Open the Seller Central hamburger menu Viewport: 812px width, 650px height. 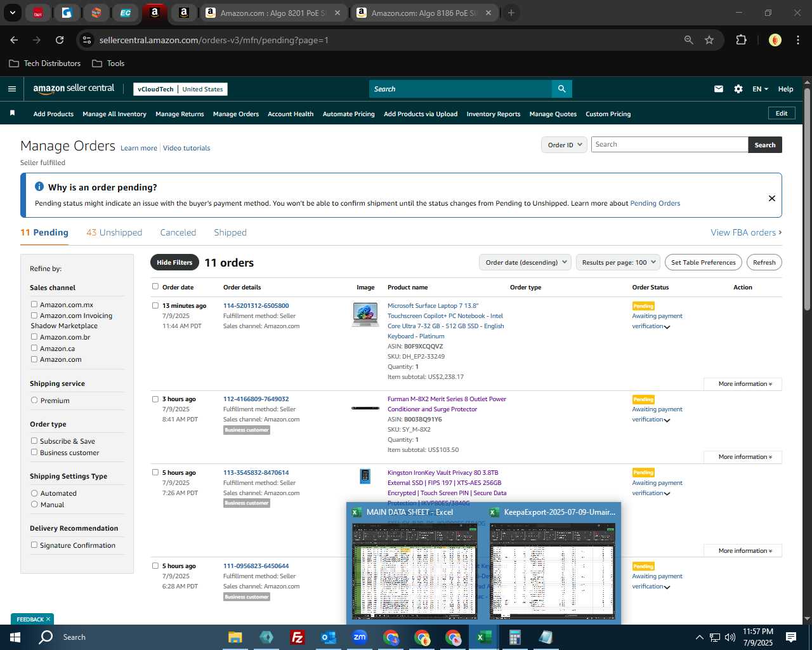[11, 89]
